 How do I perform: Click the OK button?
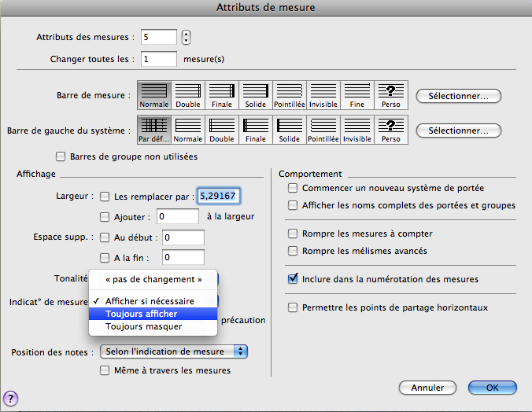[x=492, y=388]
